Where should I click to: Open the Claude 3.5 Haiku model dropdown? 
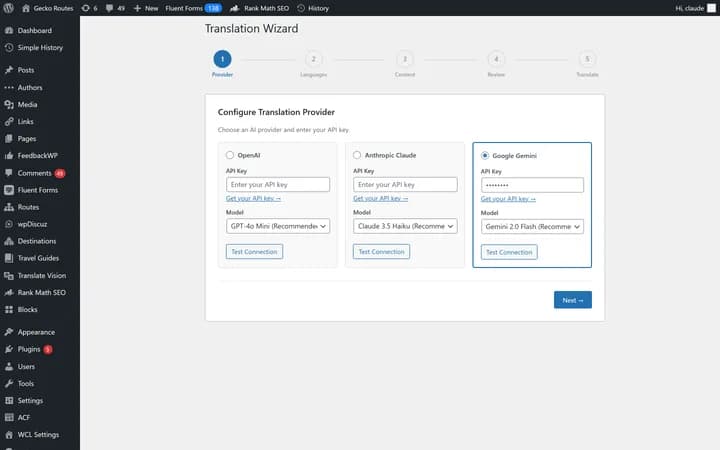tap(405, 226)
